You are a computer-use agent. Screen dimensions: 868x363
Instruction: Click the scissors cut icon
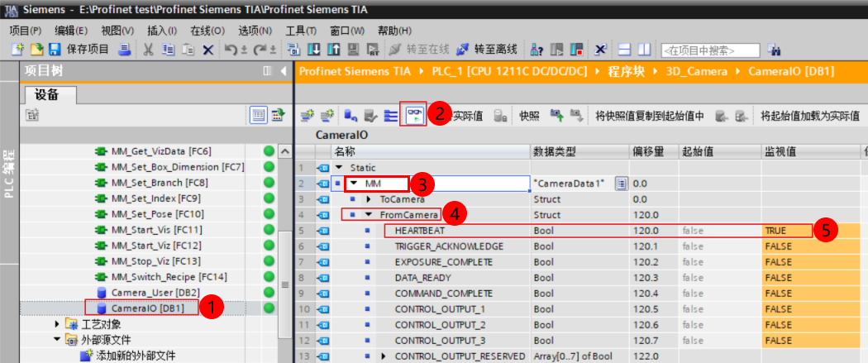(x=148, y=50)
